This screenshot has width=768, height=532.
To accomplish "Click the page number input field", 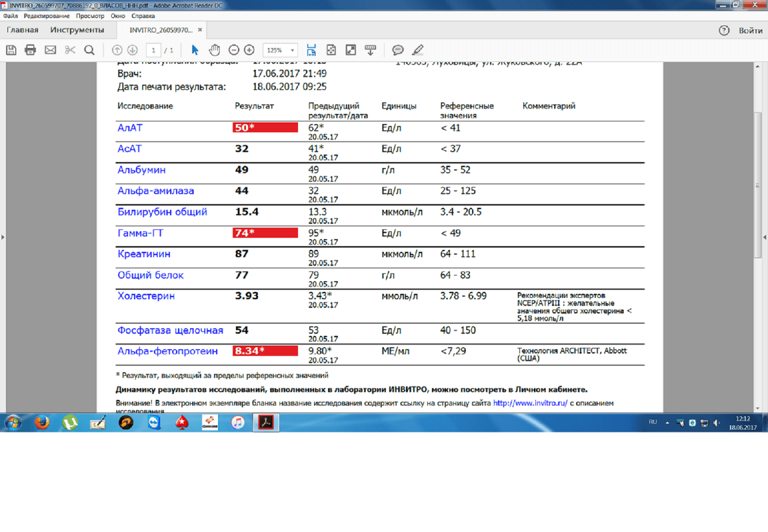I will (x=153, y=50).
